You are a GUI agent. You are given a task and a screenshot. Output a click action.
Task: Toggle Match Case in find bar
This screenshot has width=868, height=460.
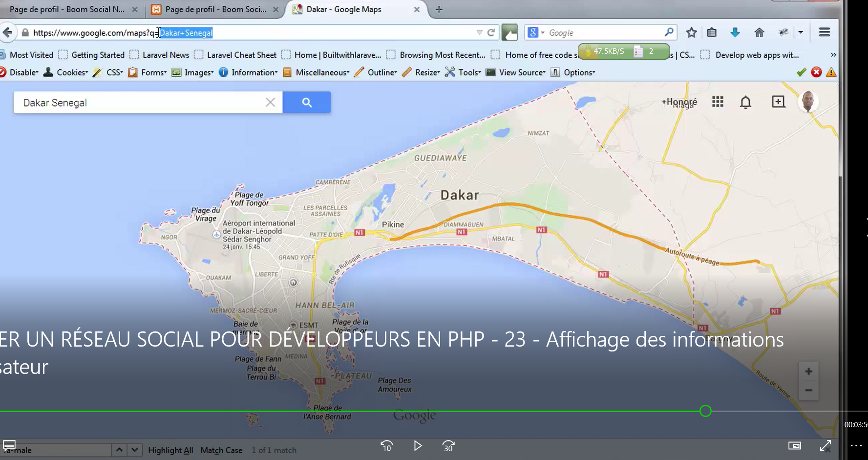[x=221, y=450]
